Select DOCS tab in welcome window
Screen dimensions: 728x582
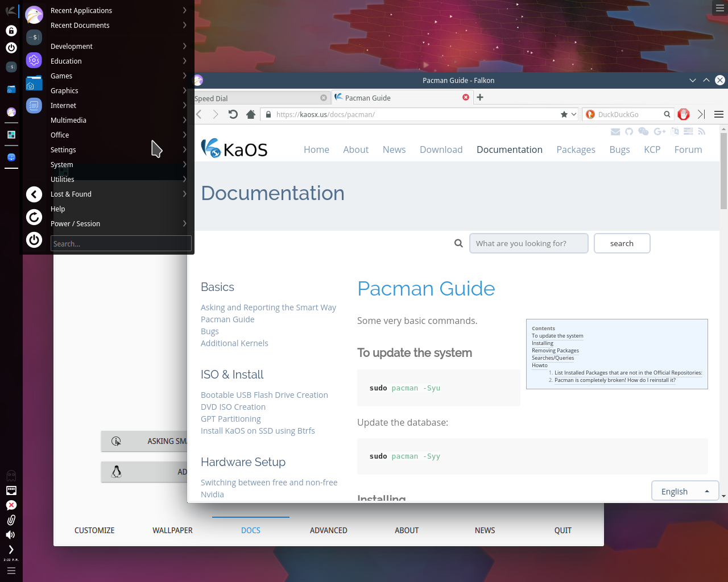[x=251, y=530]
